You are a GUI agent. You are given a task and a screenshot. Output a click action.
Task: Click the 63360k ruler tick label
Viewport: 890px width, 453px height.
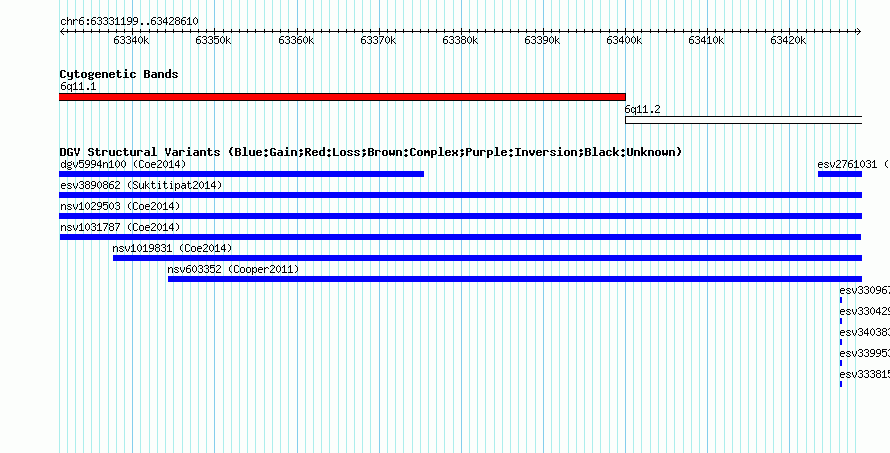pos(296,41)
